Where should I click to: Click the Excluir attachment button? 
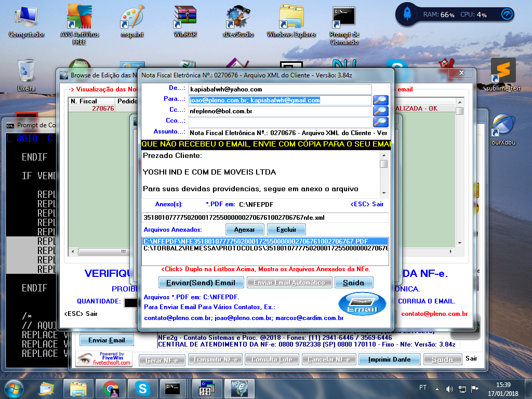tap(286, 229)
